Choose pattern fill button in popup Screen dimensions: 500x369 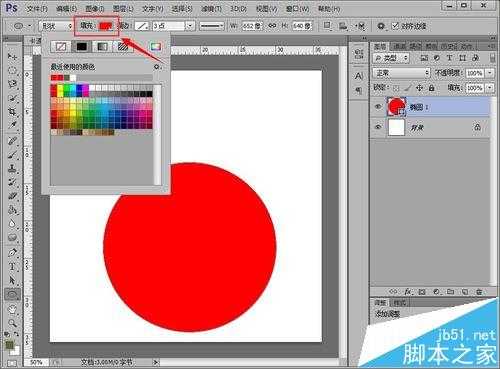coord(123,46)
